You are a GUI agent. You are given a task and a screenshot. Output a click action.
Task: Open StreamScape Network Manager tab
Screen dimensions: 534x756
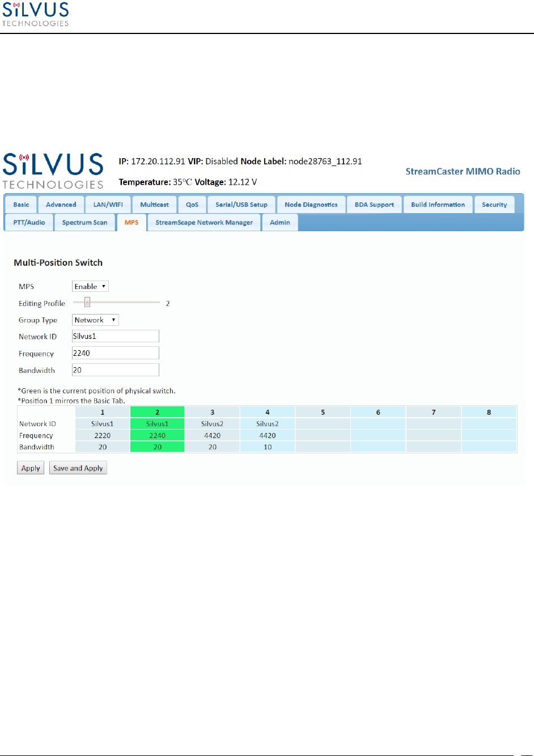click(x=204, y=222)
